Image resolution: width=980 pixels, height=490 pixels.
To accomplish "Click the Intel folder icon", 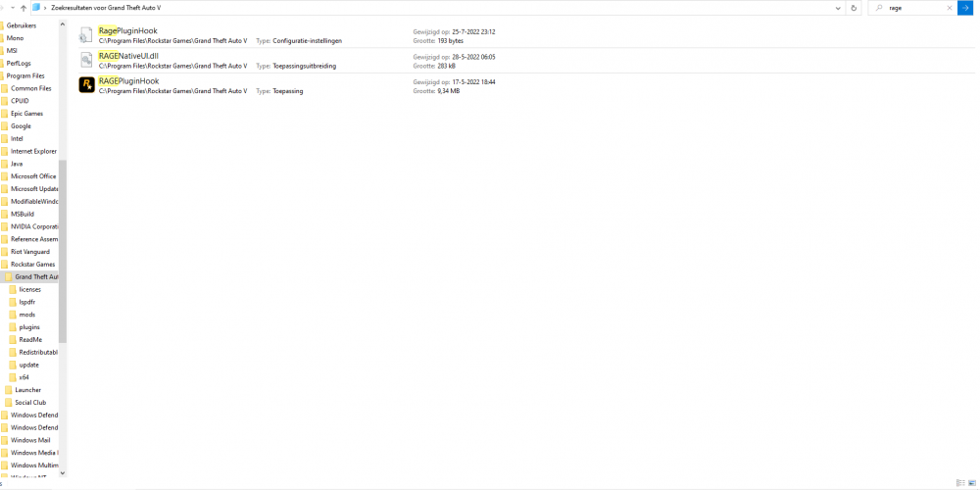I will point(4,139).
